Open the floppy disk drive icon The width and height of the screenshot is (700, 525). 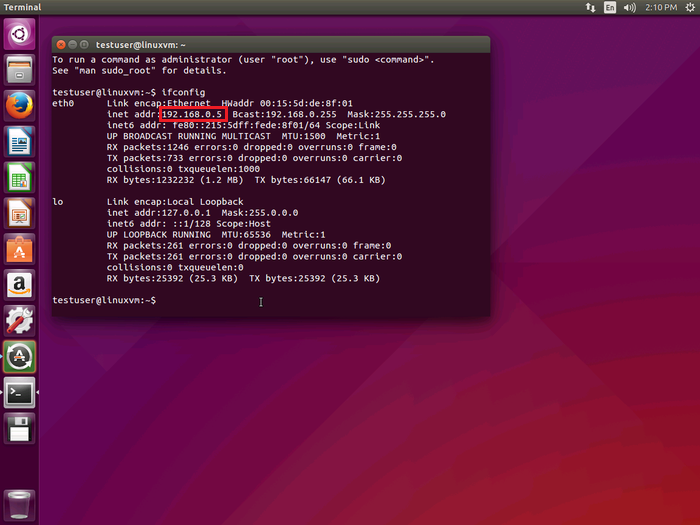point(19,429)
